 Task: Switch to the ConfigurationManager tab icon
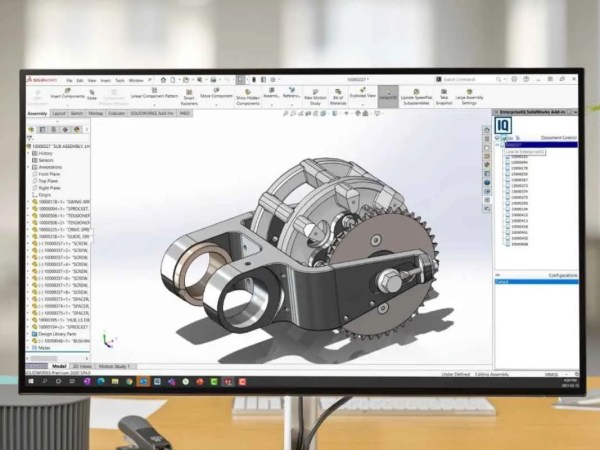click(x=54, y=130)
